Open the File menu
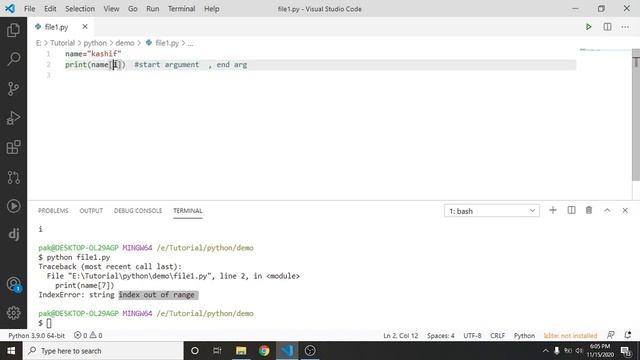 click(29, 9)
